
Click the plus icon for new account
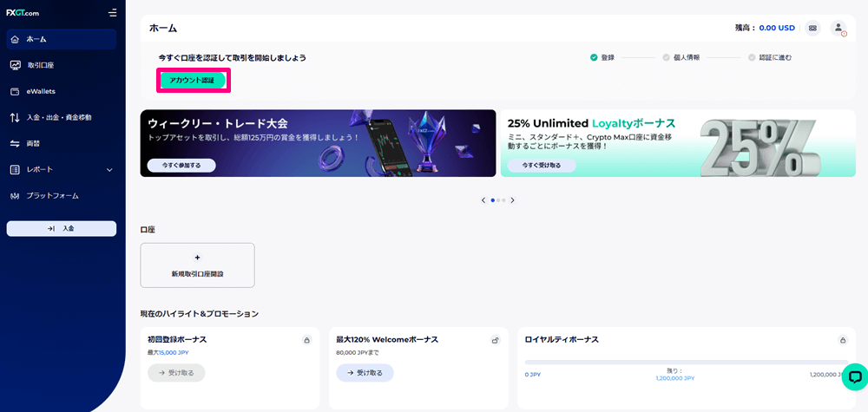coord(198,257)
